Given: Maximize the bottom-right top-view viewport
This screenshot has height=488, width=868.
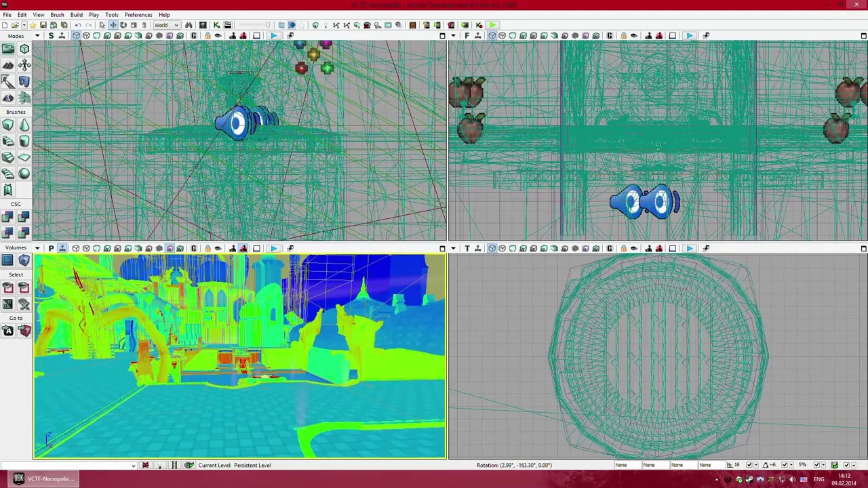Looking at the screenshot, I should click(x=863, y=248).
